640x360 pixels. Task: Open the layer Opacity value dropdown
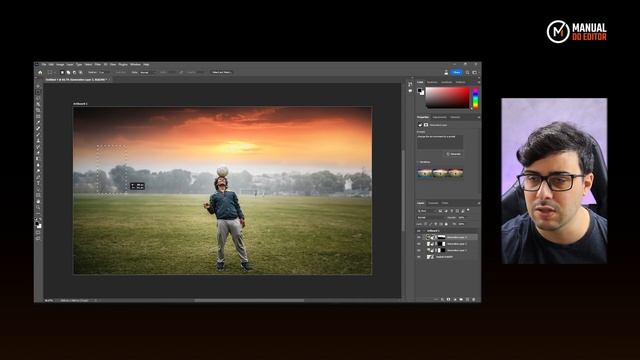[x=462, y=217]
